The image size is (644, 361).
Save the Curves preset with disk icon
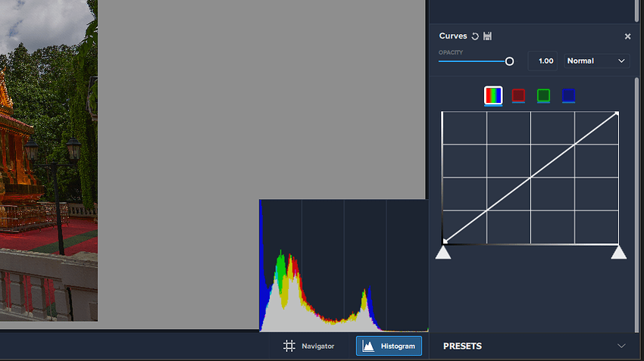tap(487, 36)
